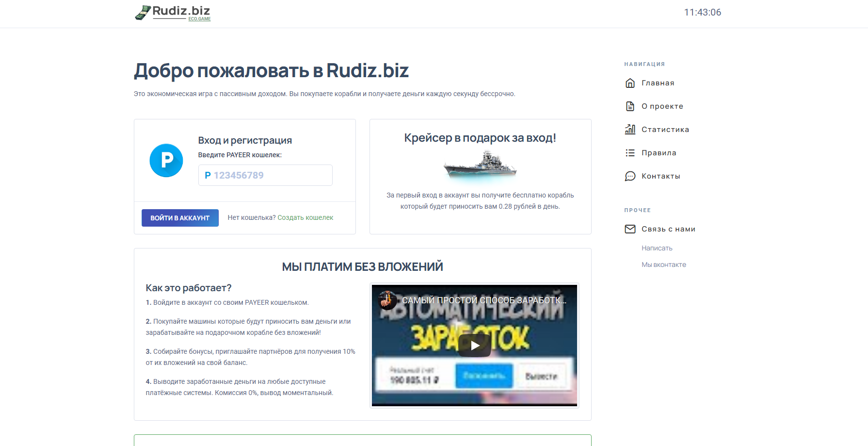The width and height of the screenshot is (868, 446).
Task: Click the video channel avatar icon
Action: (387, 300)
